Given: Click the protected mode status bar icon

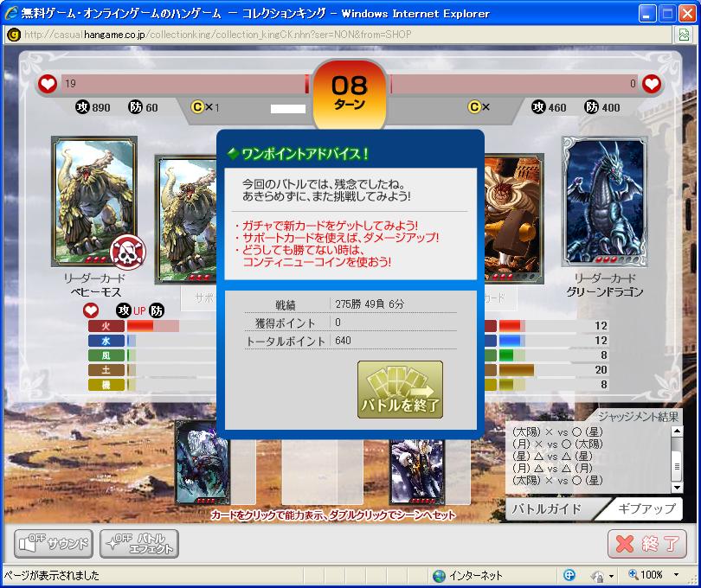Looking at the screenshot, I should coord(569,576).
